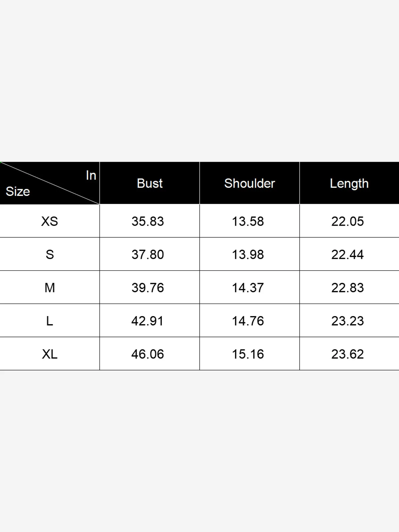Screen dimensions: 399x532
Task: Click the shoulder measurement 14.37
Action: coord(248,288)
